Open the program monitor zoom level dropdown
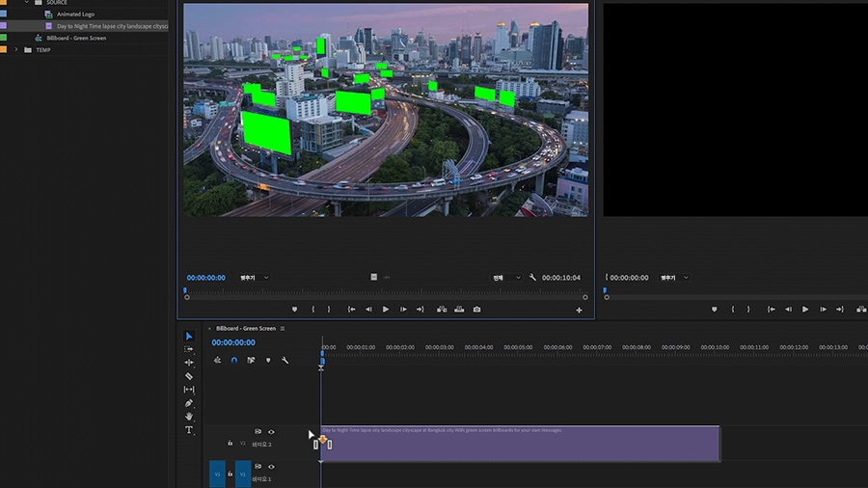The image size is (868, 488). (255, 278)
